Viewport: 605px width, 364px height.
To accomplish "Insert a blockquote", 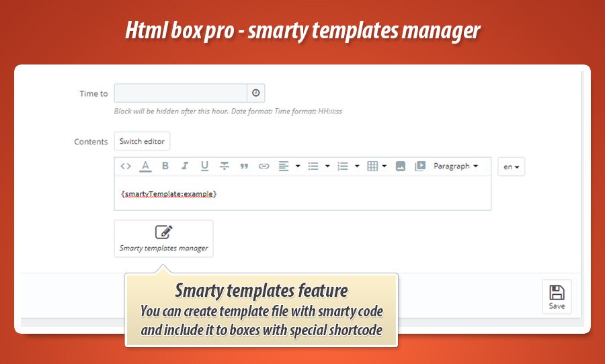I will (x=244, y=166).
